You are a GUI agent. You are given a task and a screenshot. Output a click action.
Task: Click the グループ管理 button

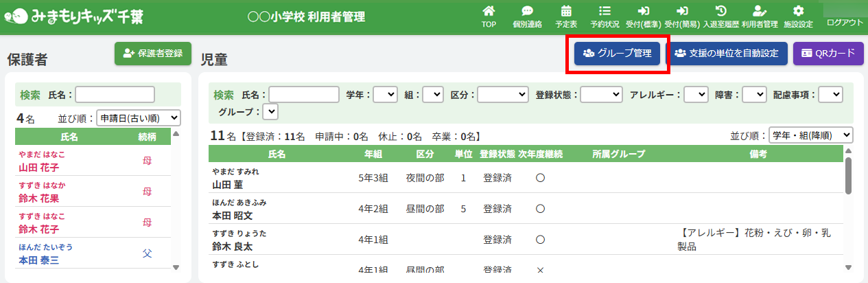616,54
